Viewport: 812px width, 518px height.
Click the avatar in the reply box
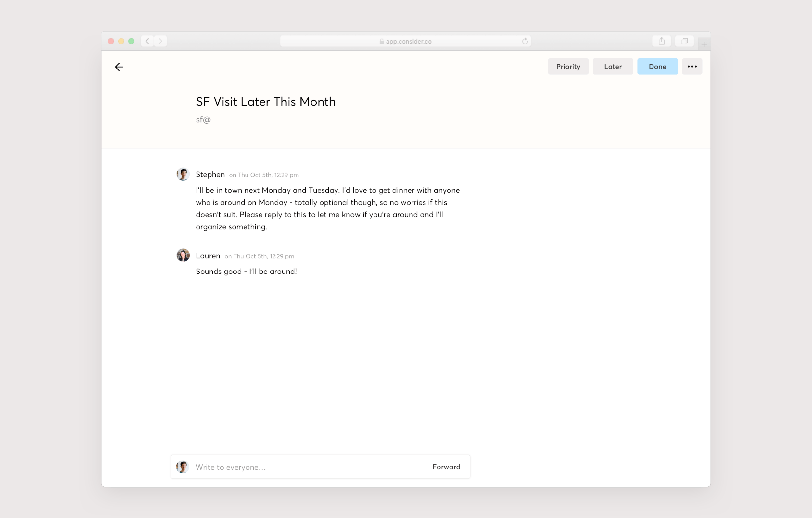click(x=183, y=467)
